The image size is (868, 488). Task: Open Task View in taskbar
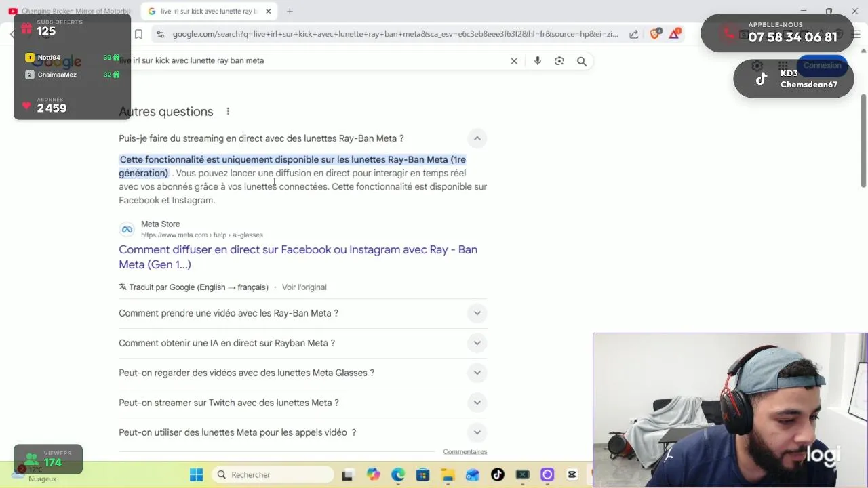tap(347, 474)
